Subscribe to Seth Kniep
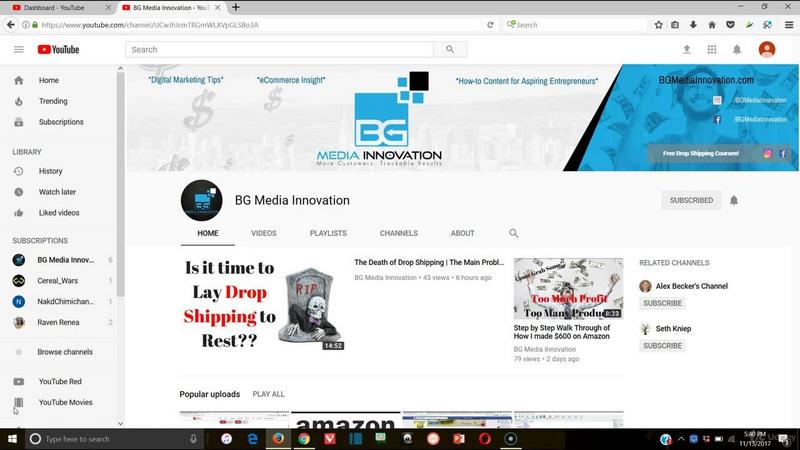 [662, 345]
